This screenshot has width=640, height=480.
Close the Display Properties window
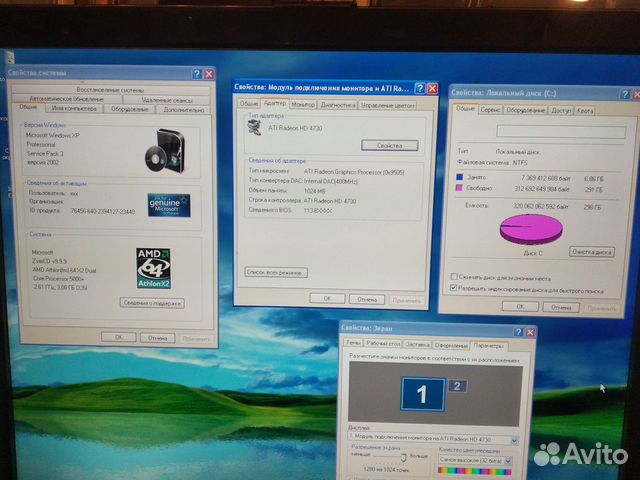(x=530, y=332)
